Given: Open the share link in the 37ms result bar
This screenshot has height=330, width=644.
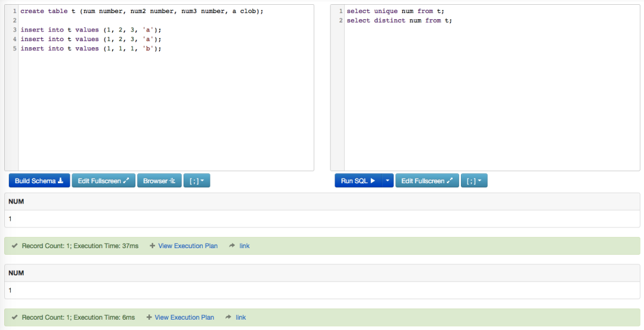Looking at the screenshot, I should click(x=244, y=246).
